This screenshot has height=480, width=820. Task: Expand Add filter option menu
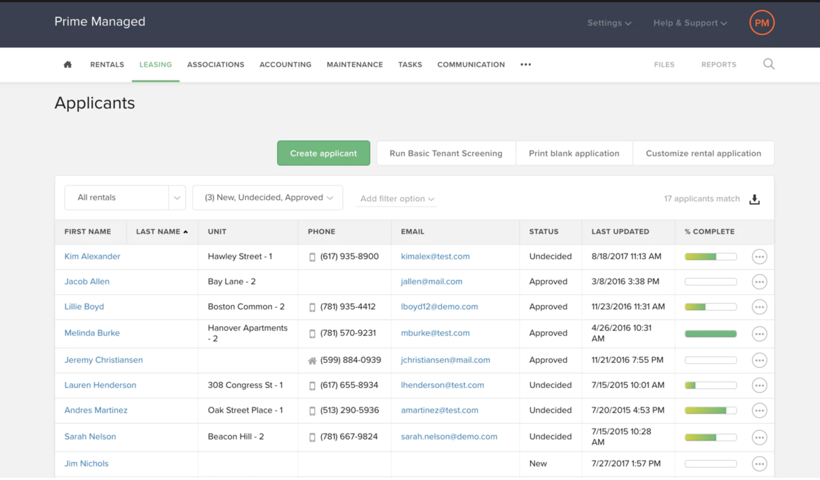397,199
